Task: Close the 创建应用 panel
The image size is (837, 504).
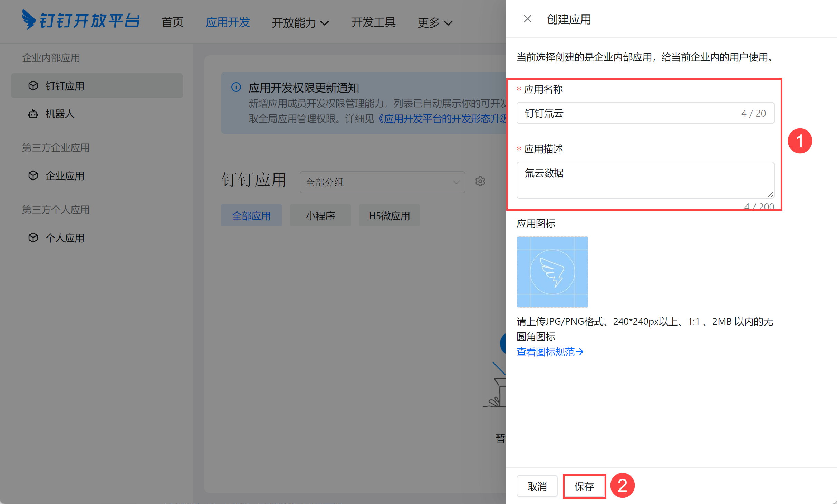Action: (x=527, y=18)
